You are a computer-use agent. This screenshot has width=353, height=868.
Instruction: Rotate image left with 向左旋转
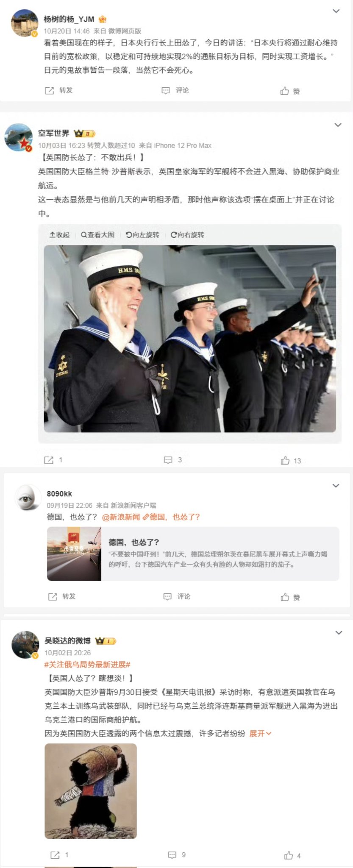[142, 235]
